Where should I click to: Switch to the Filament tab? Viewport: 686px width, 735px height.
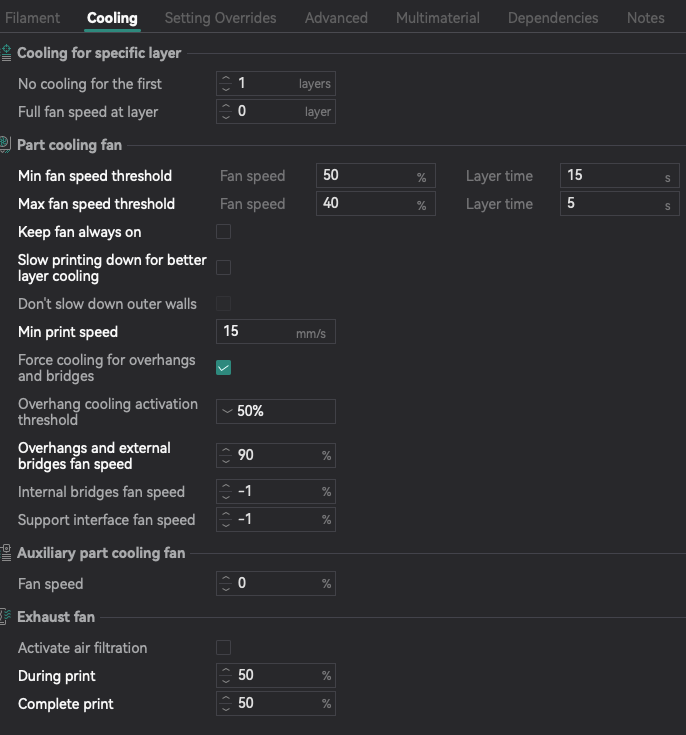click(x=32, y=18)
